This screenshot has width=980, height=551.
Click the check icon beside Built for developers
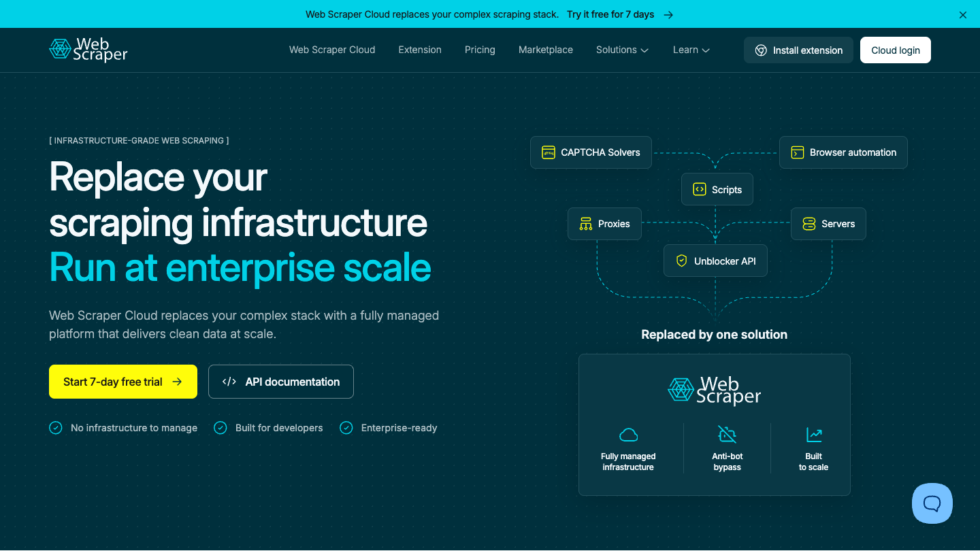click(x=220, y=428)
